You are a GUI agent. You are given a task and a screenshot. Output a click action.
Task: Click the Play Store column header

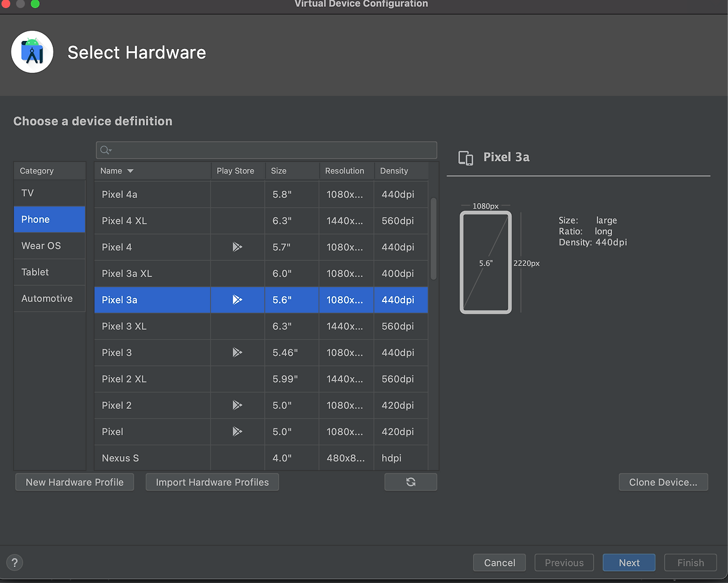click(238, 171)
